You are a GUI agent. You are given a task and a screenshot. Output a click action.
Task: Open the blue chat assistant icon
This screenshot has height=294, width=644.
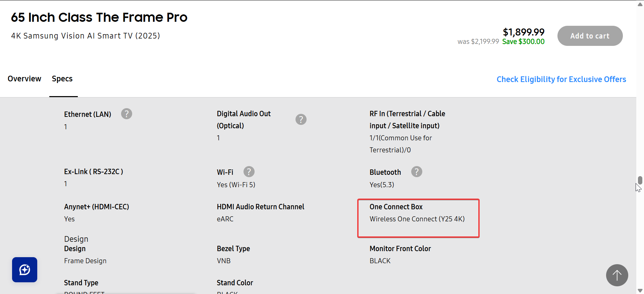click(24, 270)
